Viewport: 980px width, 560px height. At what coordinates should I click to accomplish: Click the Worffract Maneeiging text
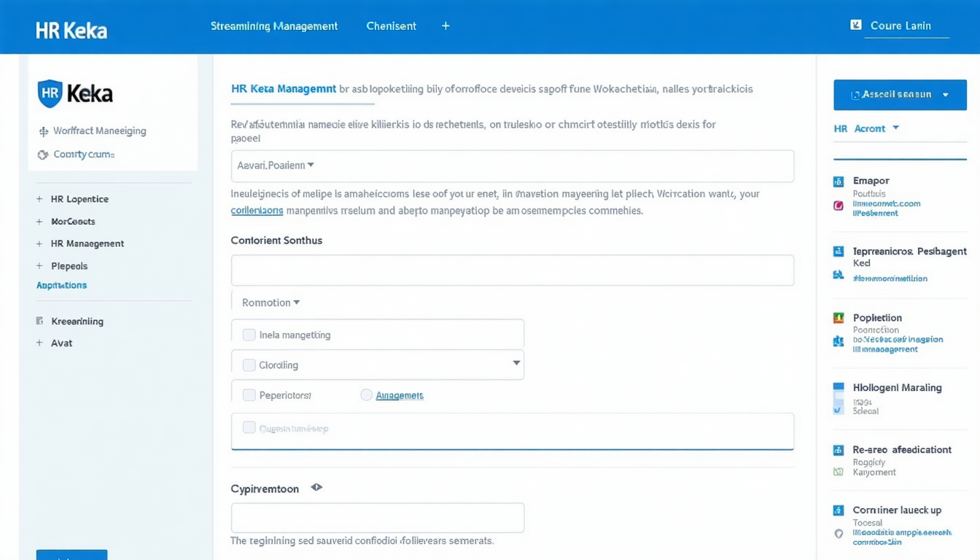pos(100,131)
